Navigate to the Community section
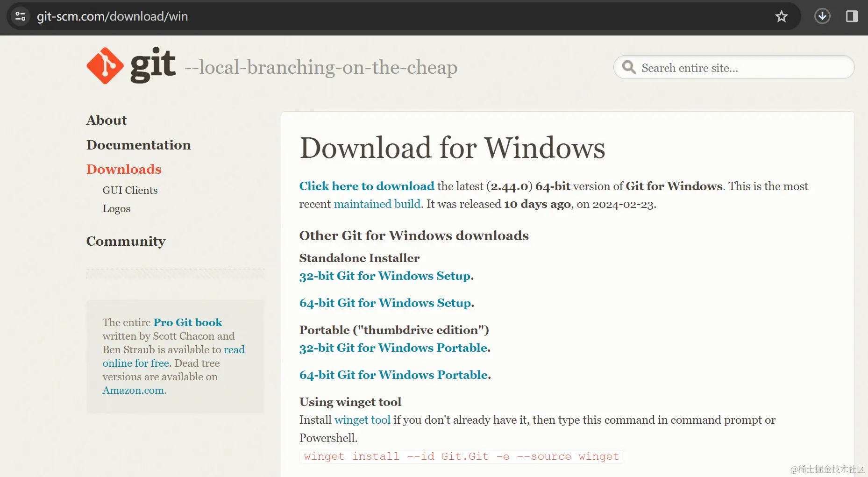The image size is (868, 477). 126,241
